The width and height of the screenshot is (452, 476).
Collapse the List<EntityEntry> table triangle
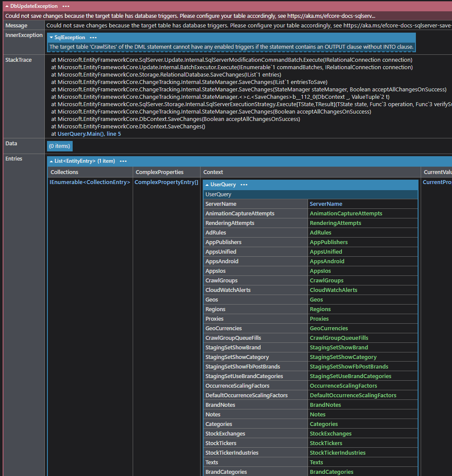tap(51, 161)
